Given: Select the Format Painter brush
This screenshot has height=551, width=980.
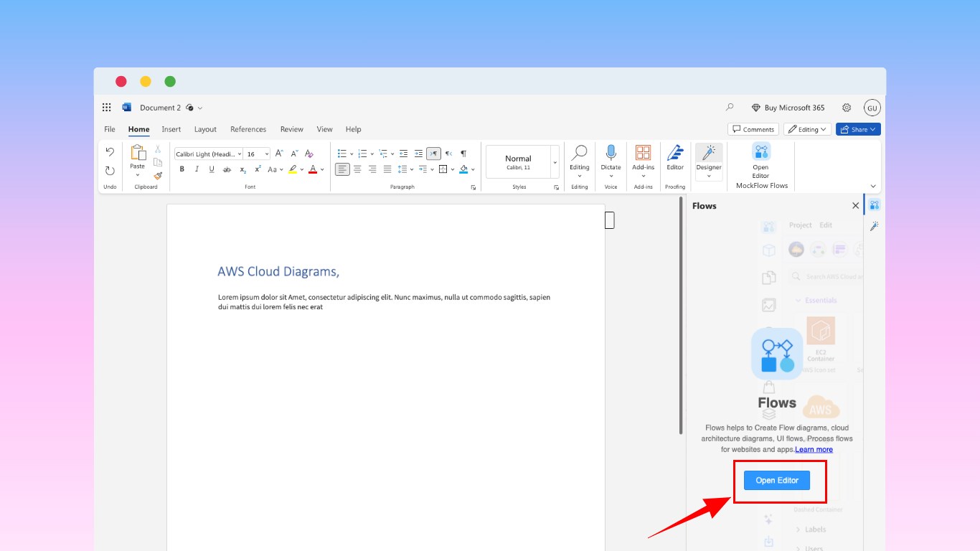Looking at the screenshot, I should pos(158,175).
